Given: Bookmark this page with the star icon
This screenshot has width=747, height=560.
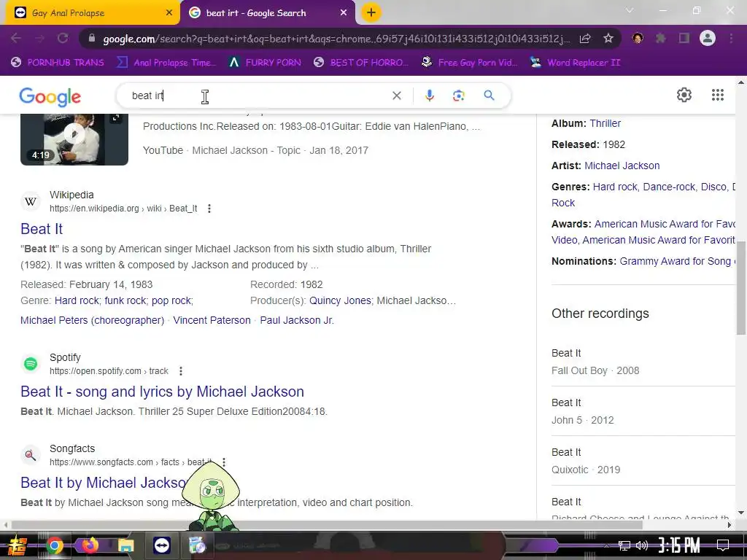Looking at the screenshot, I should point(608,39).
